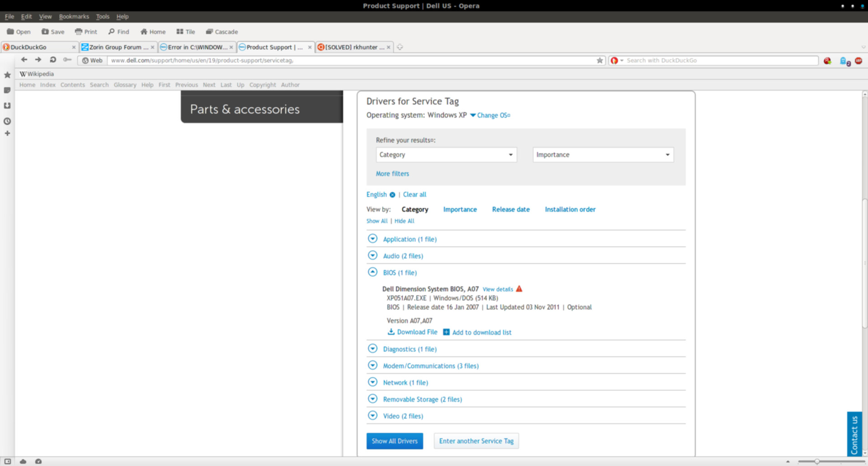Remove the English filter
Image resolution: width=868 pixels, height=466 pixels.
[x=392, y=195]
